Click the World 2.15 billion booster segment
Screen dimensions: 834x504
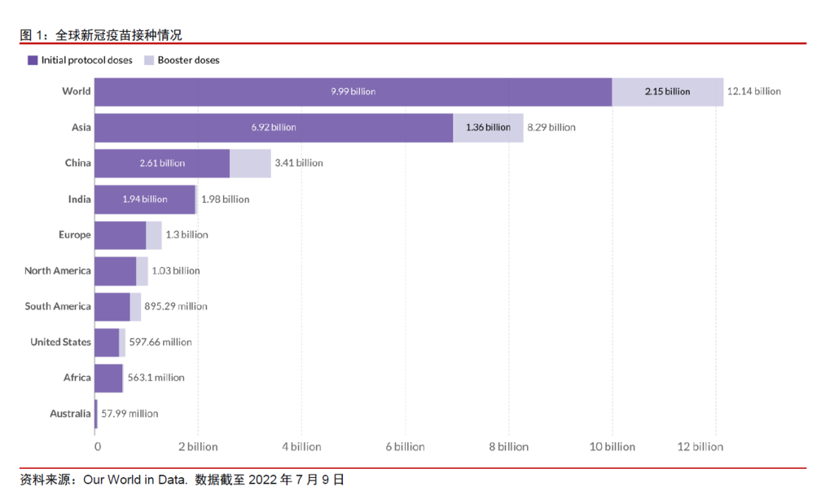click(x=667, y=92)
